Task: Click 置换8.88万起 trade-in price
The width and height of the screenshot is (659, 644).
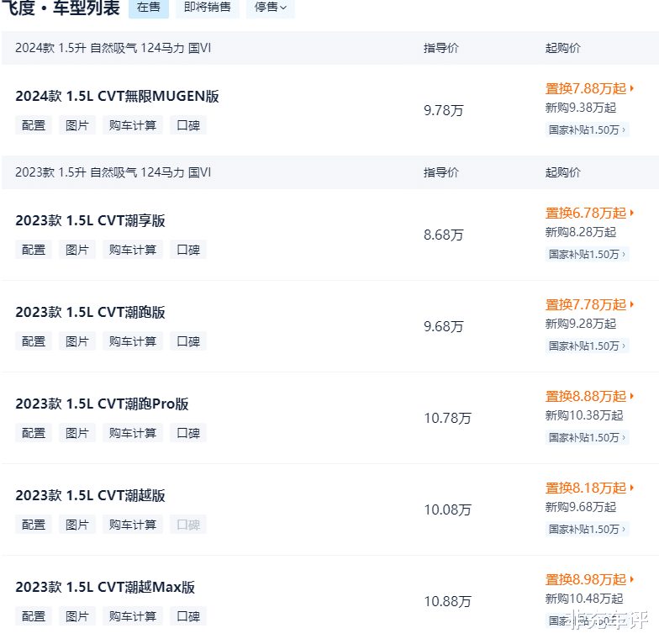Action: 586,396
